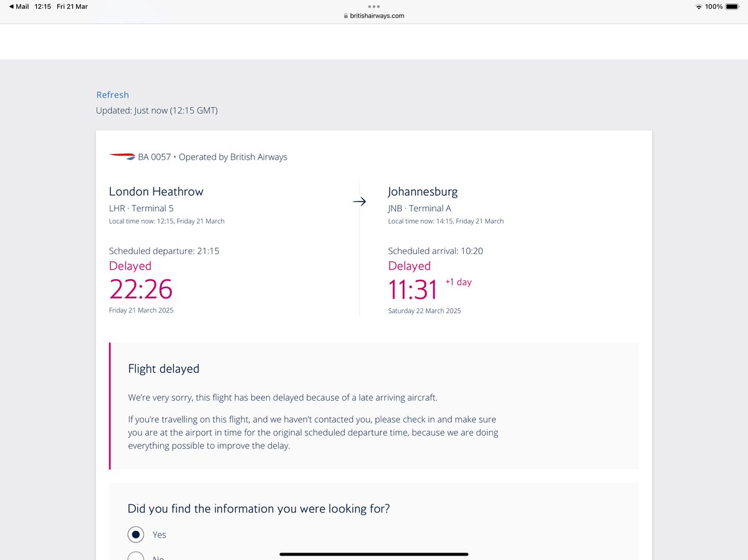Select the Yes radio button
The height and width of the screenshot is (560, 748).
point(135,534)
